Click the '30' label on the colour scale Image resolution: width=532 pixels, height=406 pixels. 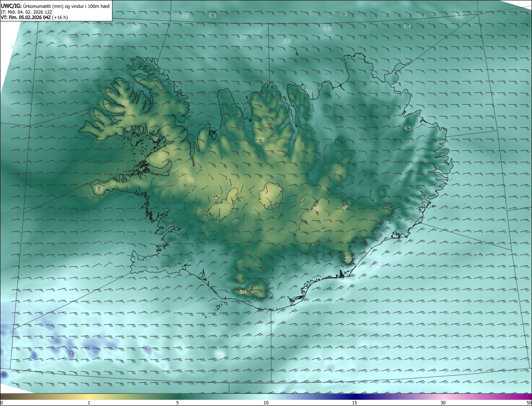pos(443,403)
